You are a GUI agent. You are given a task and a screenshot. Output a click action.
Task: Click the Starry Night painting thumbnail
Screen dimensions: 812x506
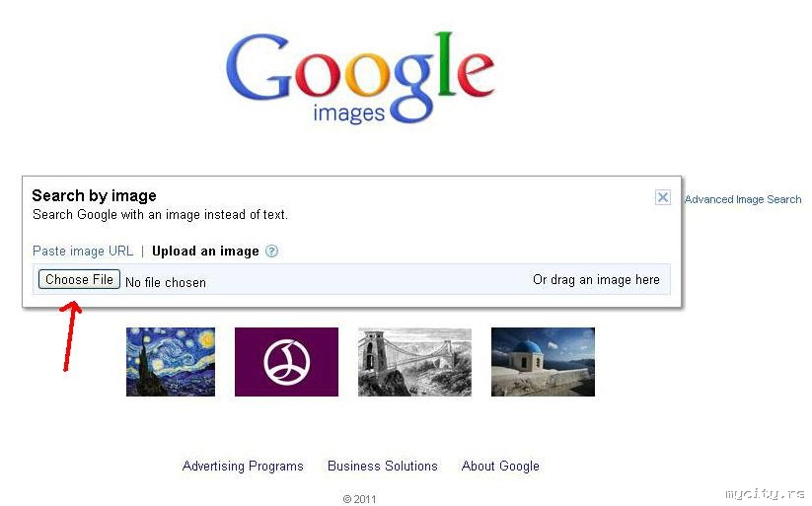point(171,362)
